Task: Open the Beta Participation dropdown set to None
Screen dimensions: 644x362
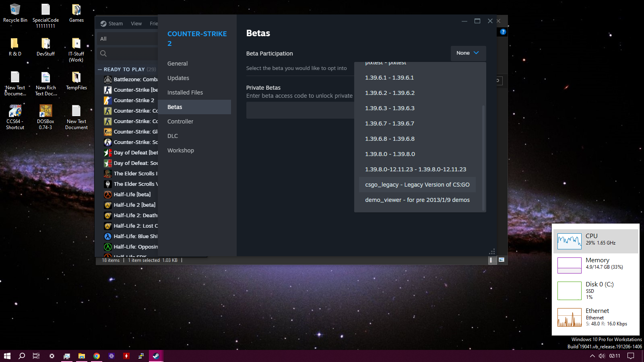Action: 468,53
